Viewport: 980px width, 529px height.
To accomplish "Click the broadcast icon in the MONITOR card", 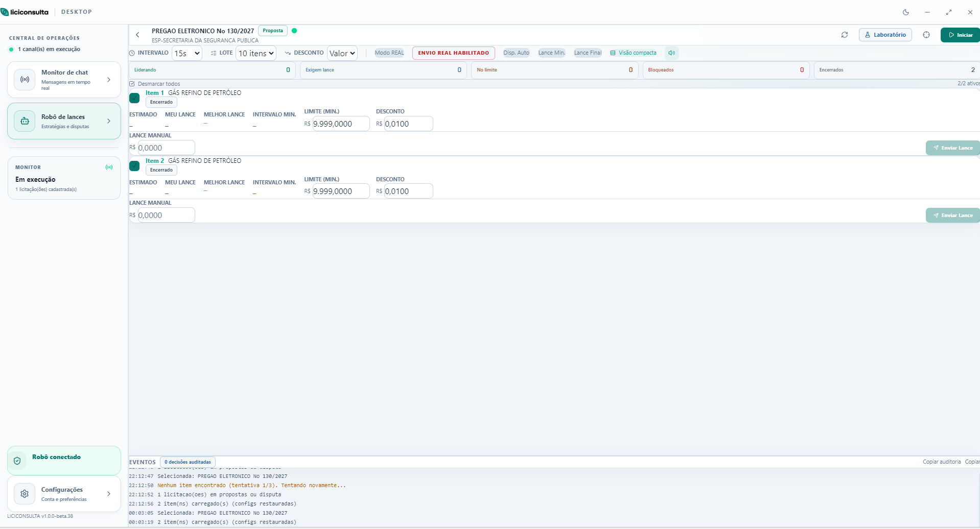I will [109, 167].
